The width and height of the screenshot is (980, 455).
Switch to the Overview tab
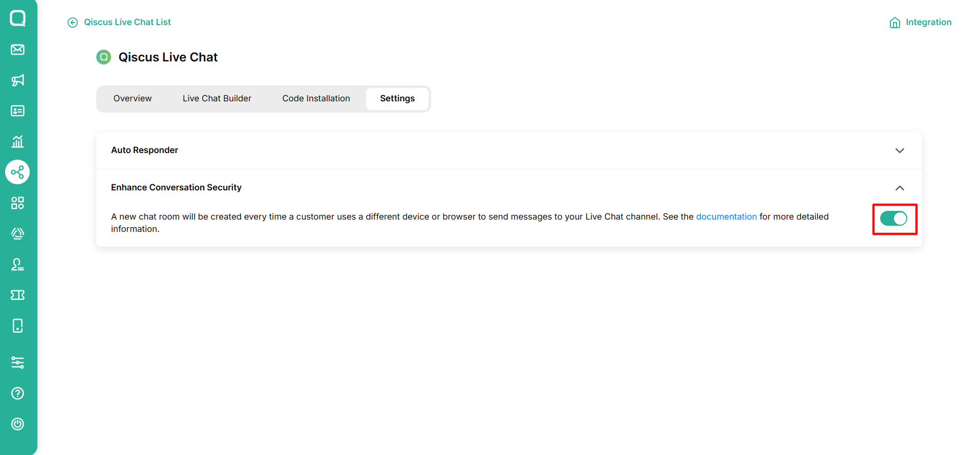133,99
